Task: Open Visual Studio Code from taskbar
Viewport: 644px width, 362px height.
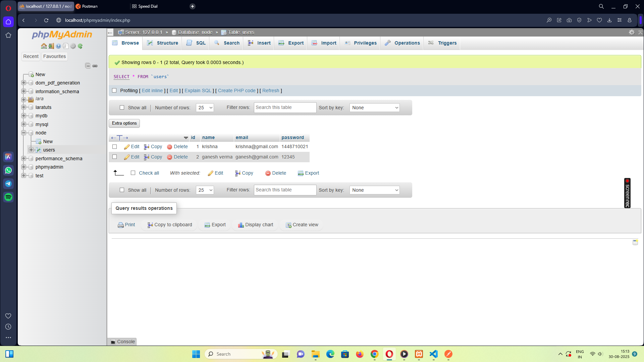Action: click(434, 354)
